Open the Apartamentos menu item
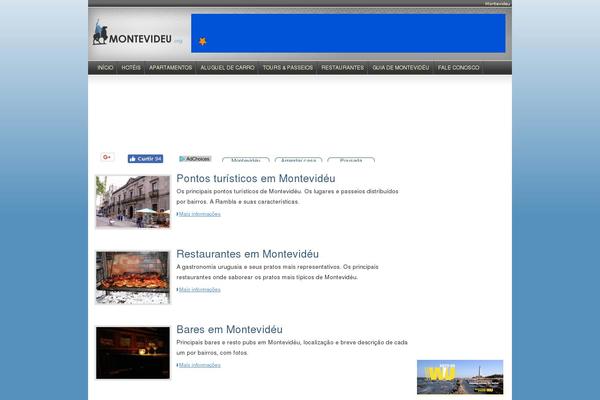The height and width of the screenshot is (400, 600). click(x=170, y=68)
